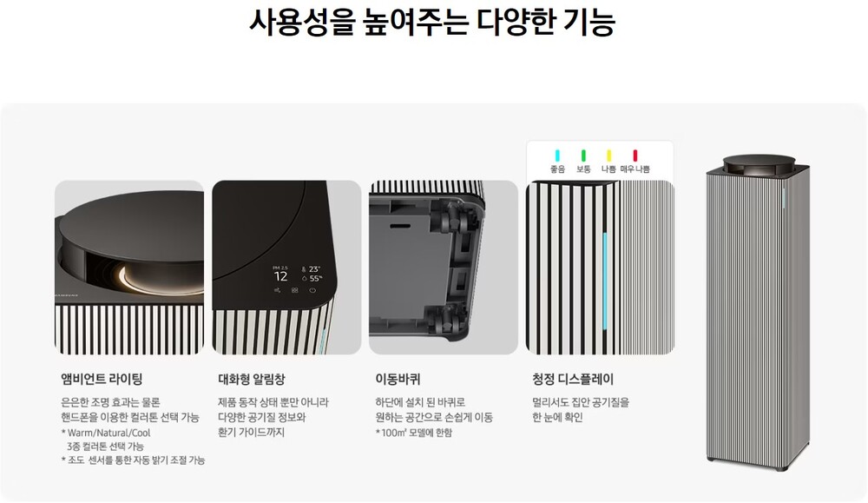Screen dimensions: 868x503
Task: Click the cyan 좋음 air quality indicator
Action: (557, 156)
